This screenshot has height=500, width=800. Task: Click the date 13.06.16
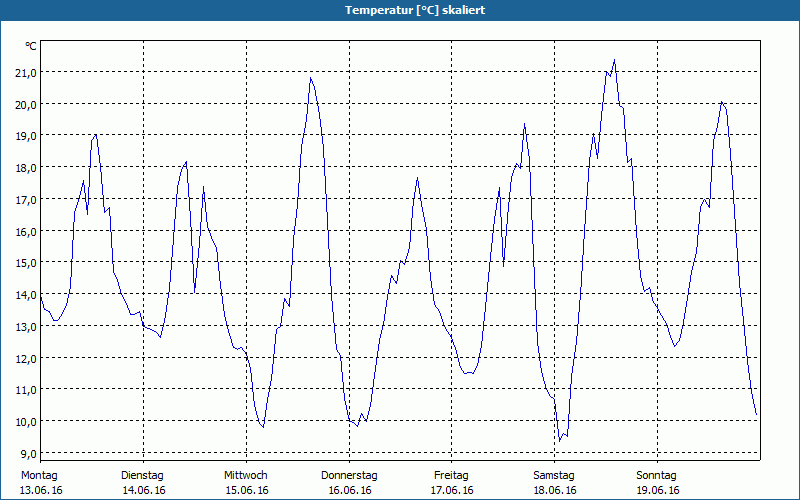pos(41,490)
